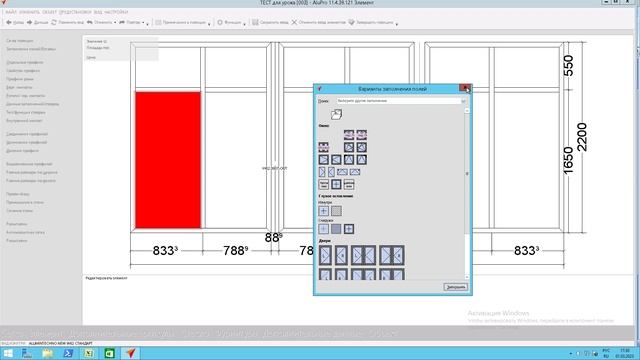
Task: Select last wide transom icon in fourth Окна row
Action: coord(355,172)
